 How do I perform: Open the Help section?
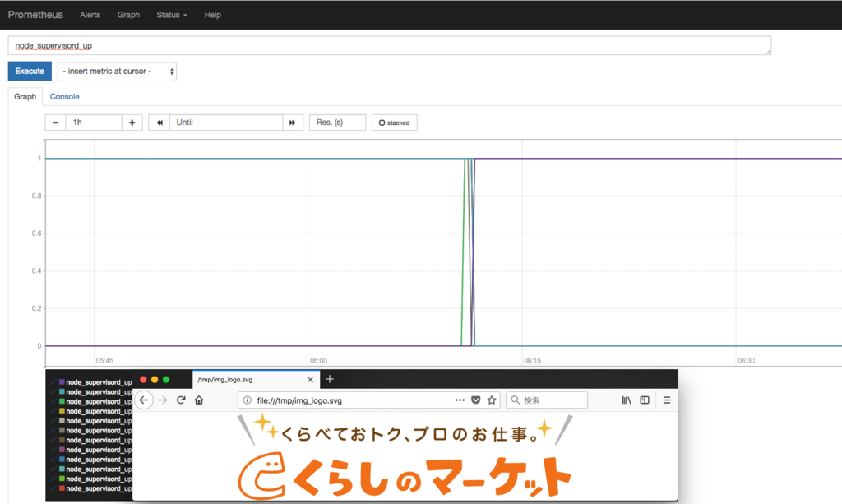[x=212, y=14]
